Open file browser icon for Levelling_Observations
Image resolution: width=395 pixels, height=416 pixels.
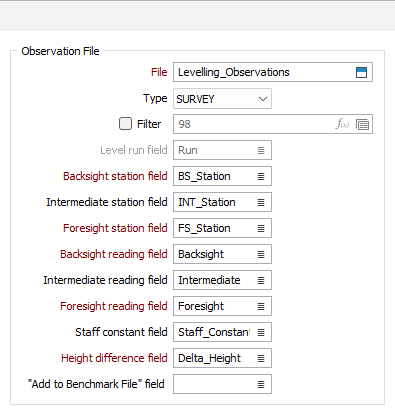pos(361,72)
